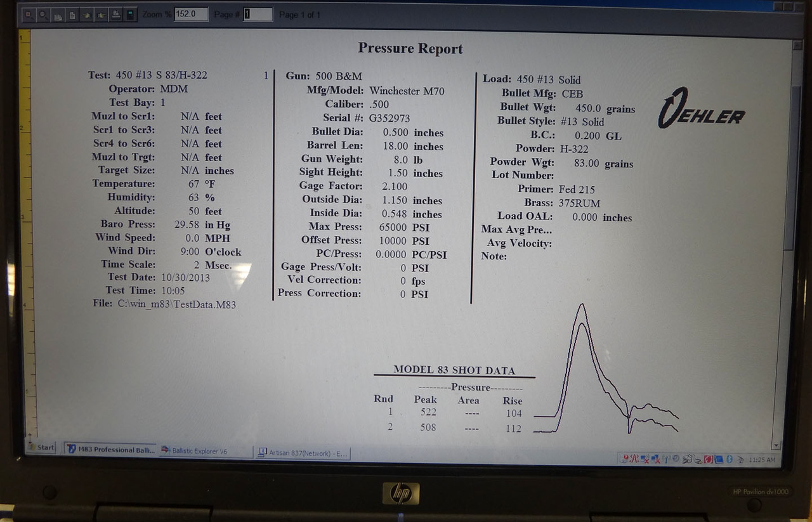Go to previous page with left-pointing hand icon

(x=86, y=15)
